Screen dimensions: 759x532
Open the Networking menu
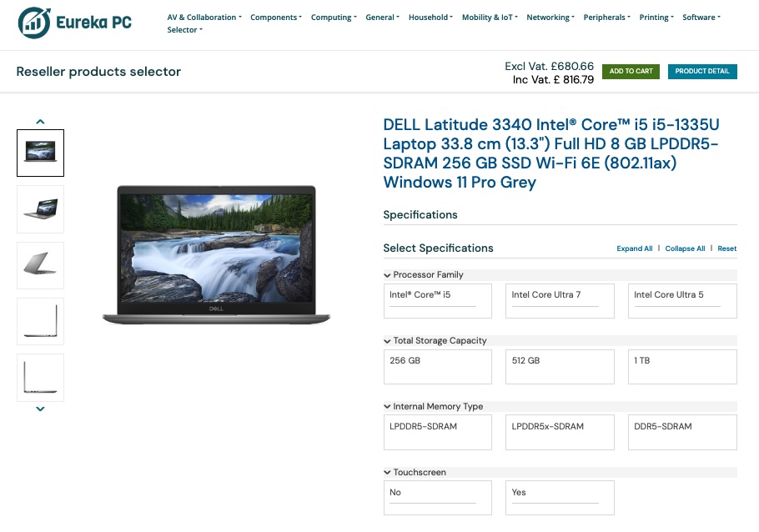point(550,18)
